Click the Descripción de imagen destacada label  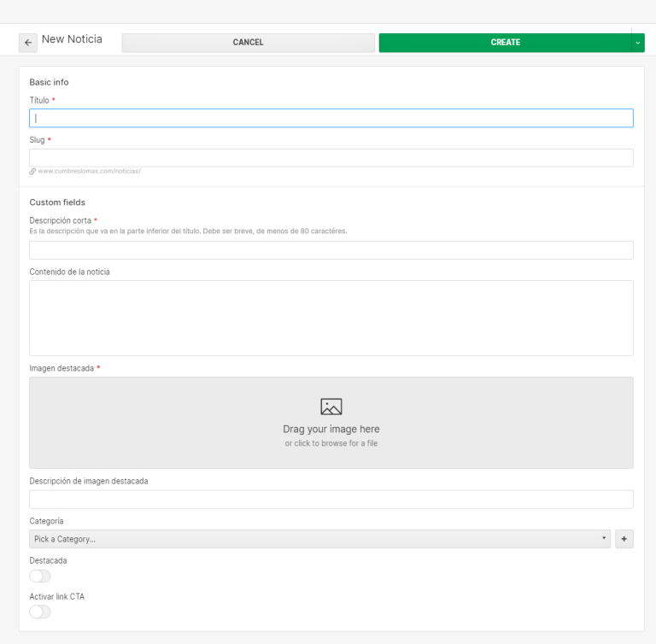tap(89, 481)
